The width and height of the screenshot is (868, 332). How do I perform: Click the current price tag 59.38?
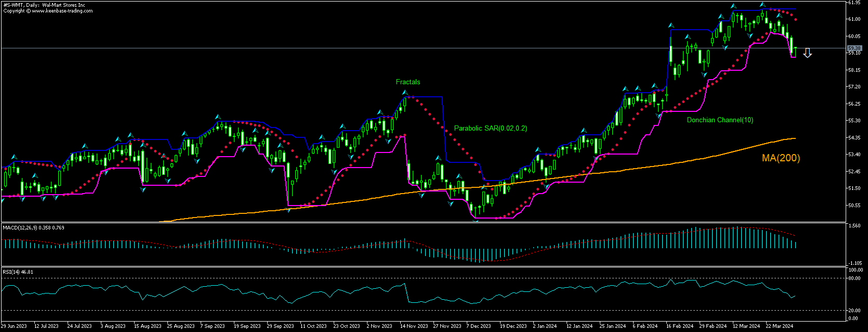(x=854, y=48)
